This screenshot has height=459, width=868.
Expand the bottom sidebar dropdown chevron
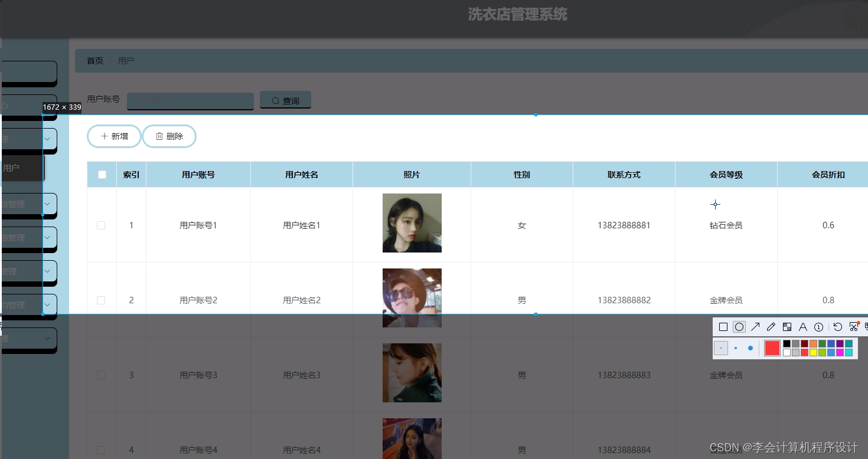(47, 339)
